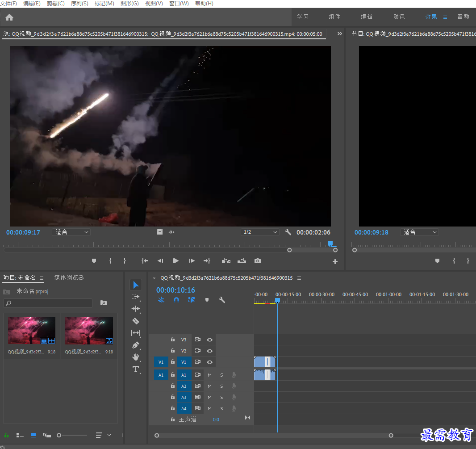The height and width of the screenshot is (449, 476).
Task: Click the Project panel search field
Action: [48, 303]
